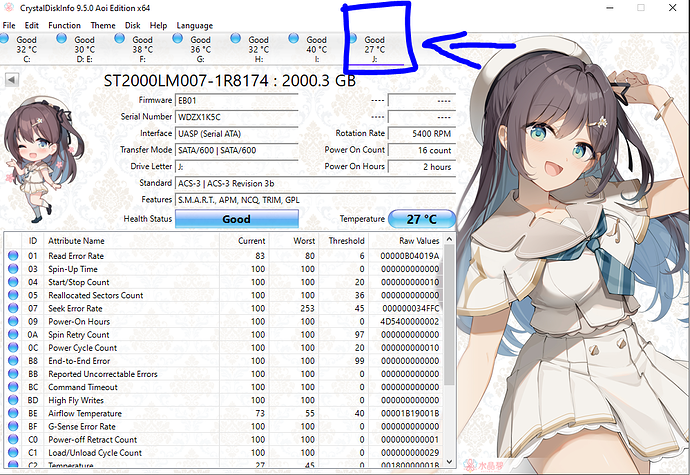Go to previous disk using left arrow
Screen dimensions: 690x475
coord(11,79)
